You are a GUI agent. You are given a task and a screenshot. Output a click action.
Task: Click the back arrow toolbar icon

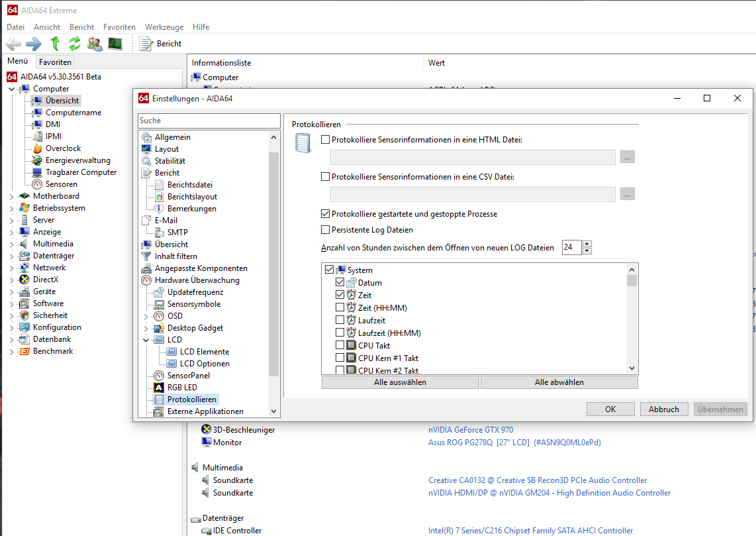(13, 44)
